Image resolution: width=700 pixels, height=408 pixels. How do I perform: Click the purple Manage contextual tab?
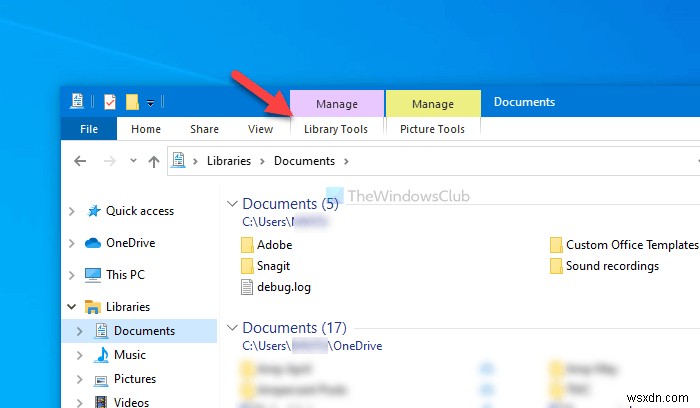coord(337,104)
